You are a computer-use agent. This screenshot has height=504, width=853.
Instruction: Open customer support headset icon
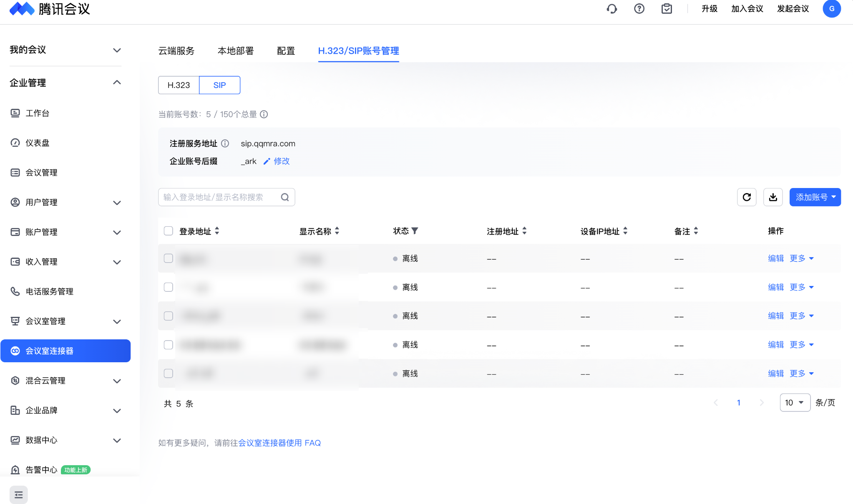[x=611, y=9]
